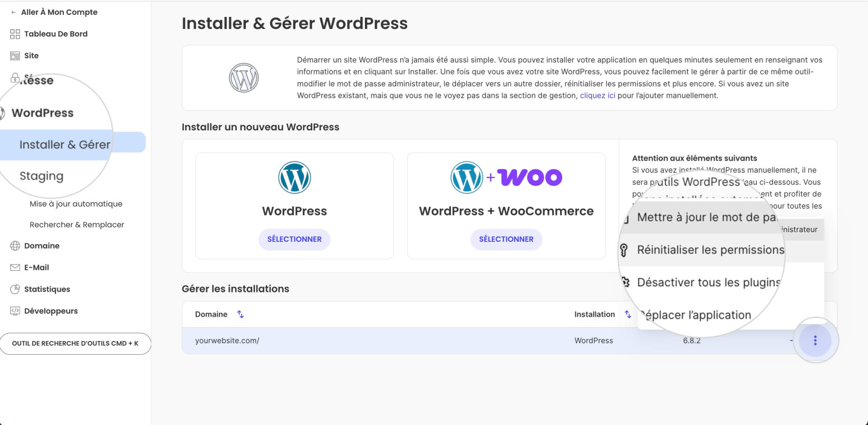Click the blue WordPress logo on the WordPress card
868x425 pixels.
pyautogui.click(x=294, y=177)
